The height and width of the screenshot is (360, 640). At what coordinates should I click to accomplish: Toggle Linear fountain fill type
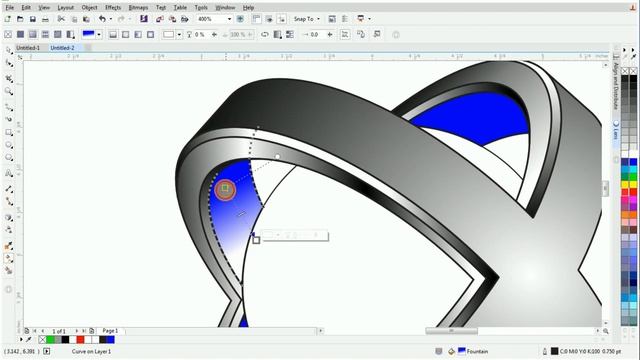click(113, 35)
